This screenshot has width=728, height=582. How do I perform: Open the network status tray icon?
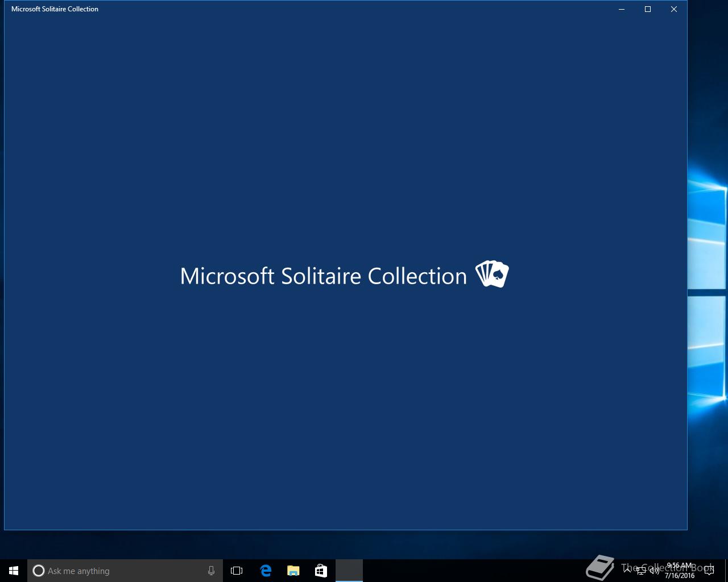[x=641, y=571]
